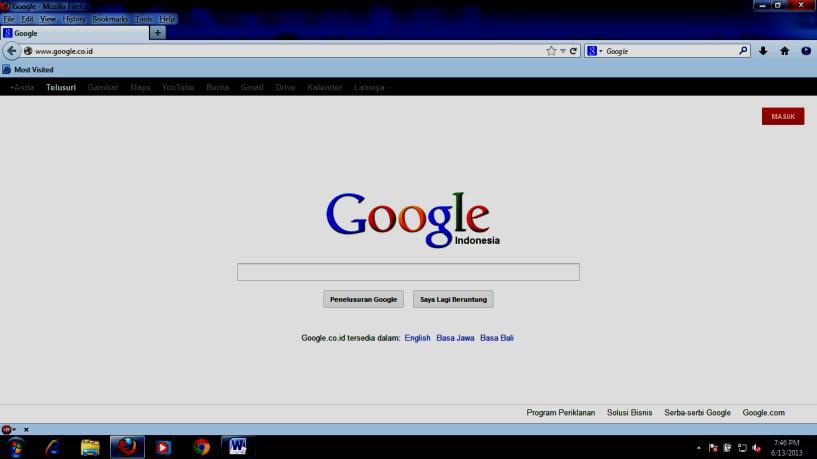Click the Adblock Plus icon in add-on bar
The image size is (817, 459).
6,430
